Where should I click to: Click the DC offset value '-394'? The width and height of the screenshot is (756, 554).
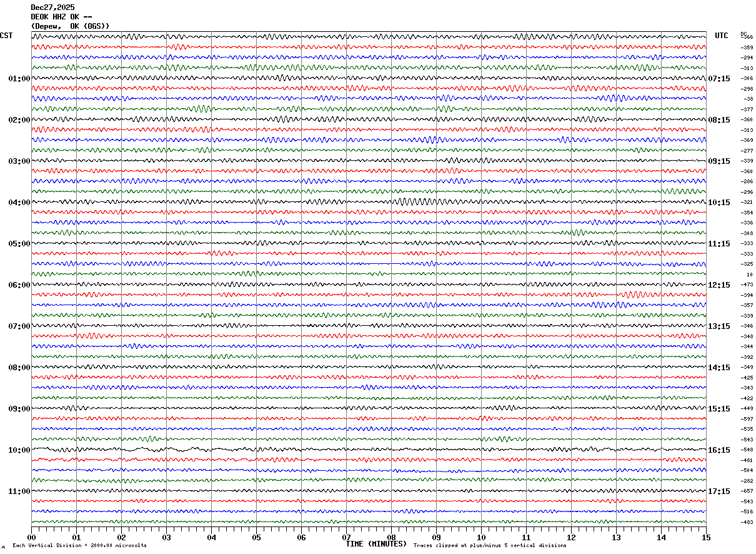click(747, 295)
